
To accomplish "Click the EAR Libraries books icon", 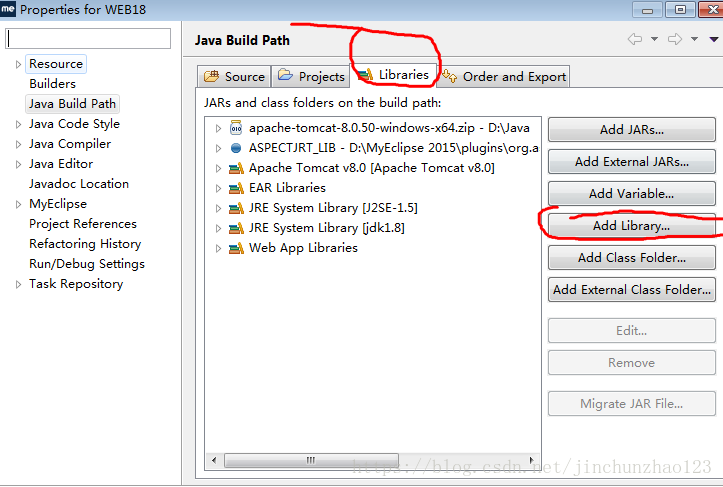I will 236,188.
